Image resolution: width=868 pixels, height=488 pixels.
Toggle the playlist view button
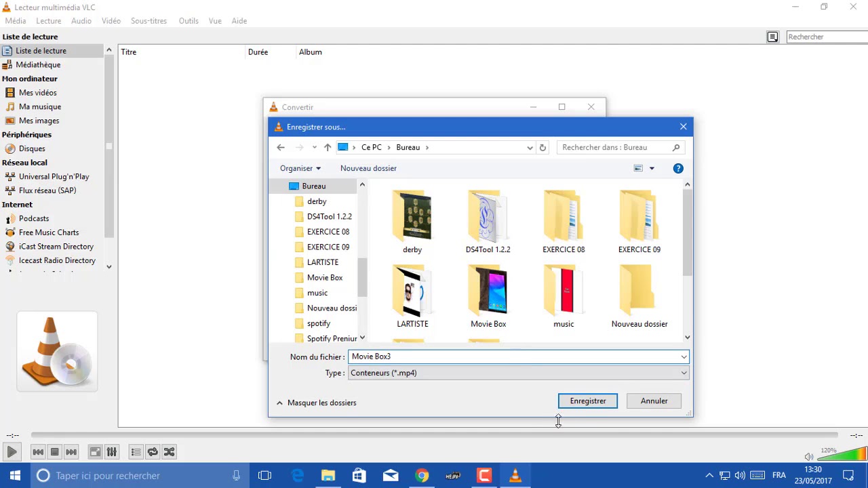click(136, 452)
